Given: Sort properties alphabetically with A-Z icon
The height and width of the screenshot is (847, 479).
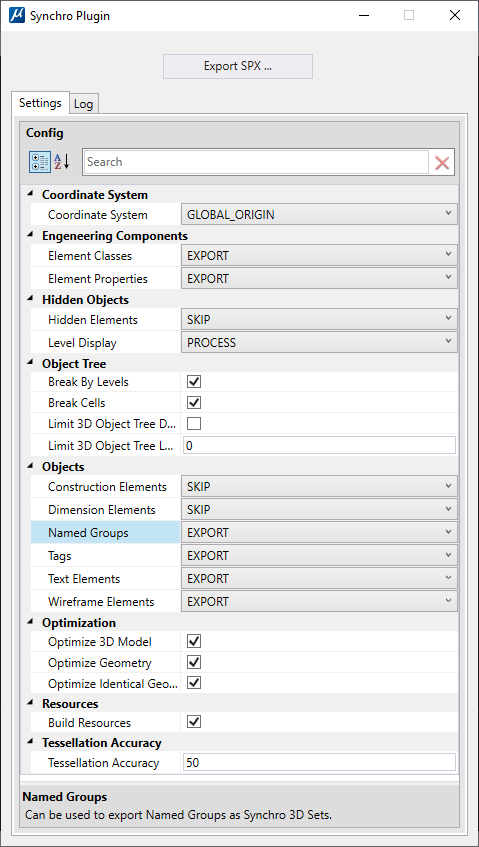Looking at the screenshot, I should tap(62, 162).
